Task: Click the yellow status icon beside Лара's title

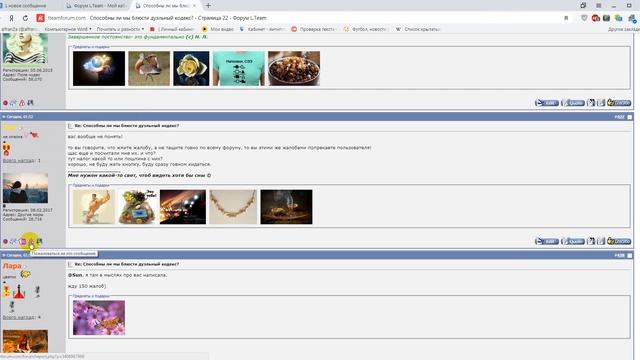Action: [x=25, y=274]
